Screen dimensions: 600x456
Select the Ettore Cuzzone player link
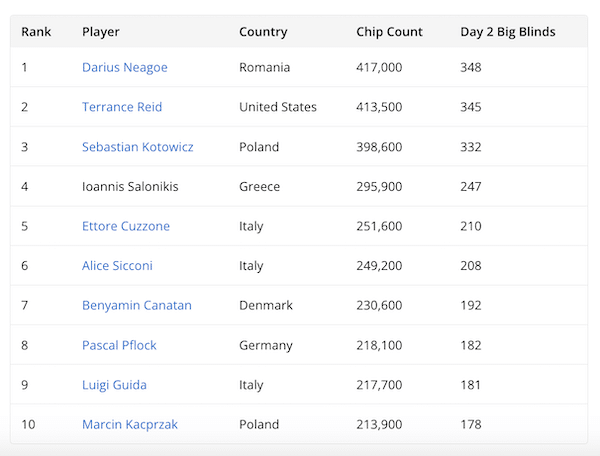125,226
